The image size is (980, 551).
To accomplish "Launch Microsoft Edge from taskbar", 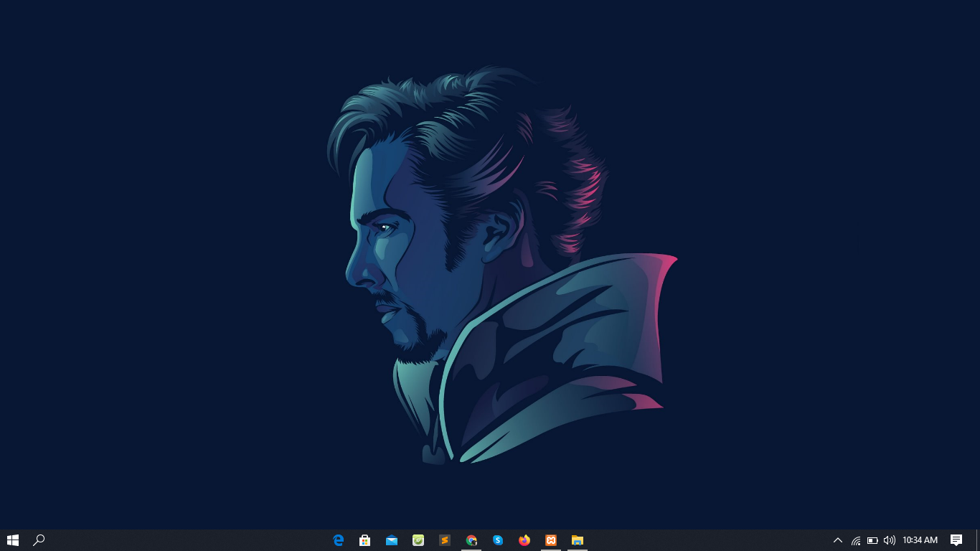I will [x=339, y=540].
